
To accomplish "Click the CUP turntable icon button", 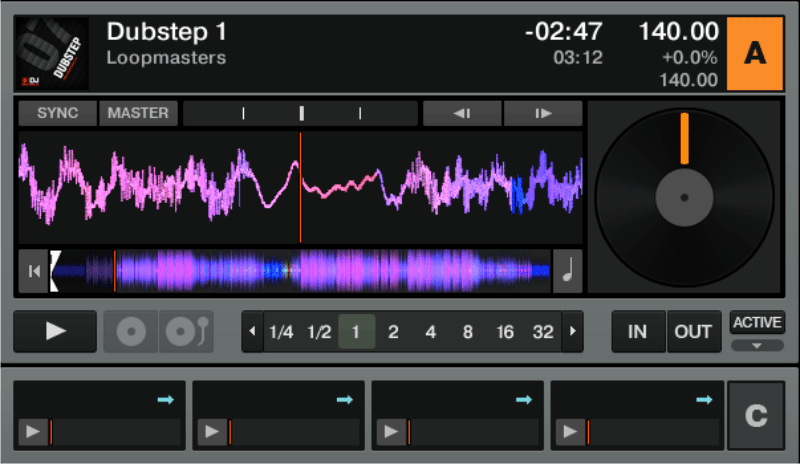I will 186,332.
